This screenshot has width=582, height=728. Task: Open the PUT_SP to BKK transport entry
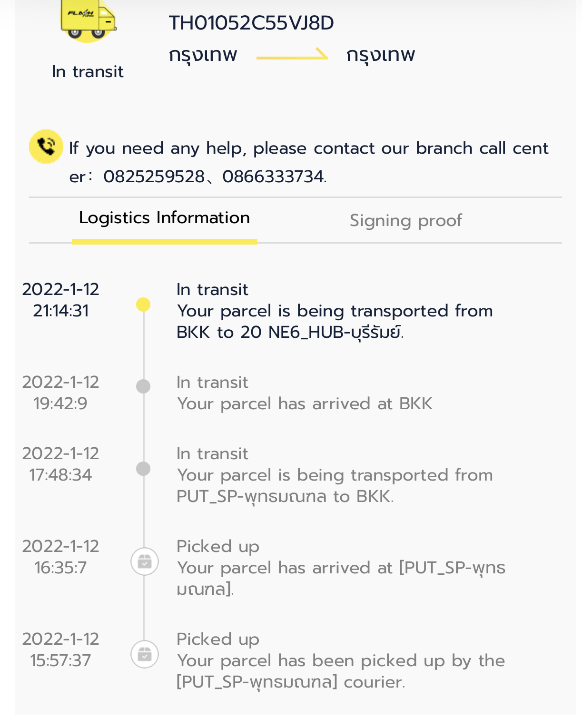[335, 475]
